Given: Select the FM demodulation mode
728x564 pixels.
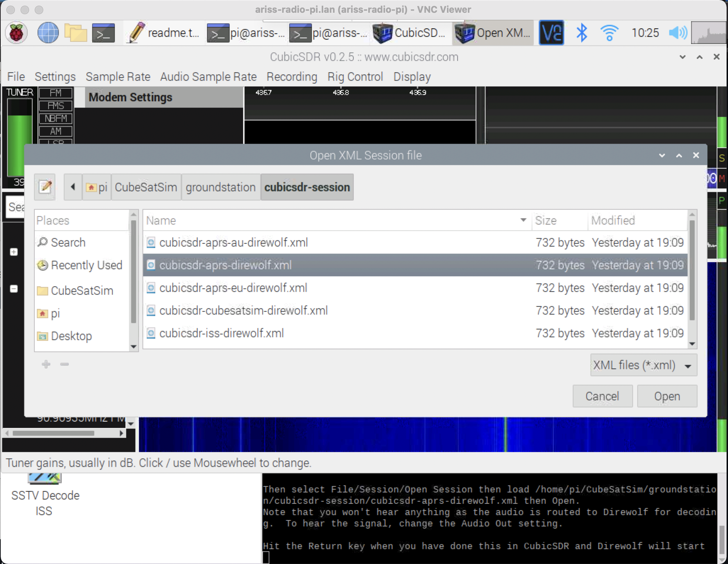Looking at the screenshot, I should click(x=56, y=93).
